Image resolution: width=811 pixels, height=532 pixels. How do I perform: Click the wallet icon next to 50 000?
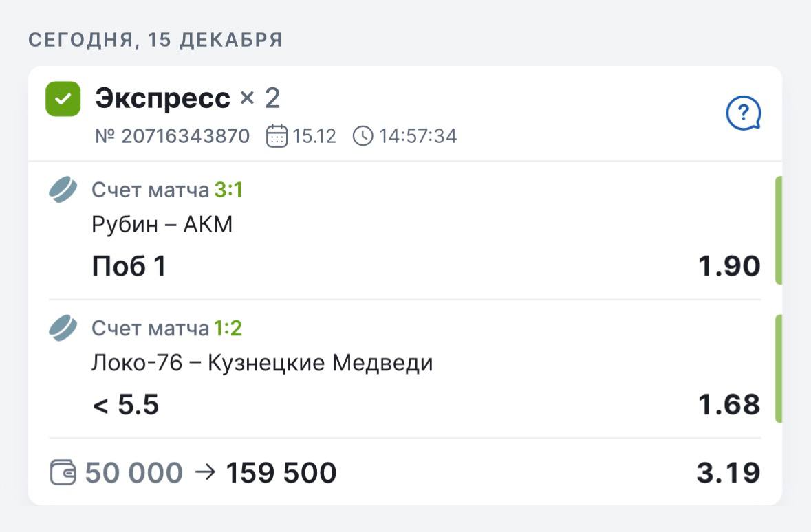(63, 473)
